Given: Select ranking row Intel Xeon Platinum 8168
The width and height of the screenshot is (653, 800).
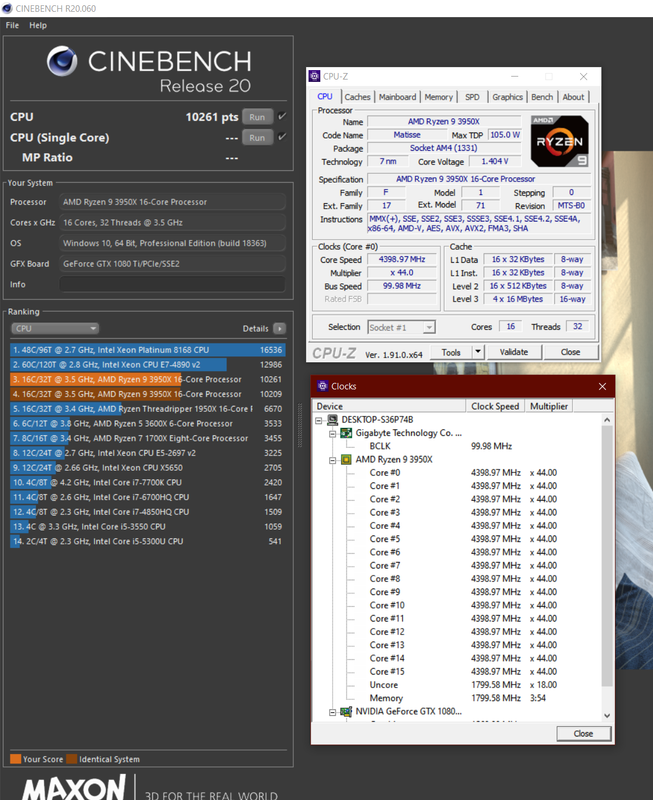Looking at the screenshot, I should [x=147, y=350].
